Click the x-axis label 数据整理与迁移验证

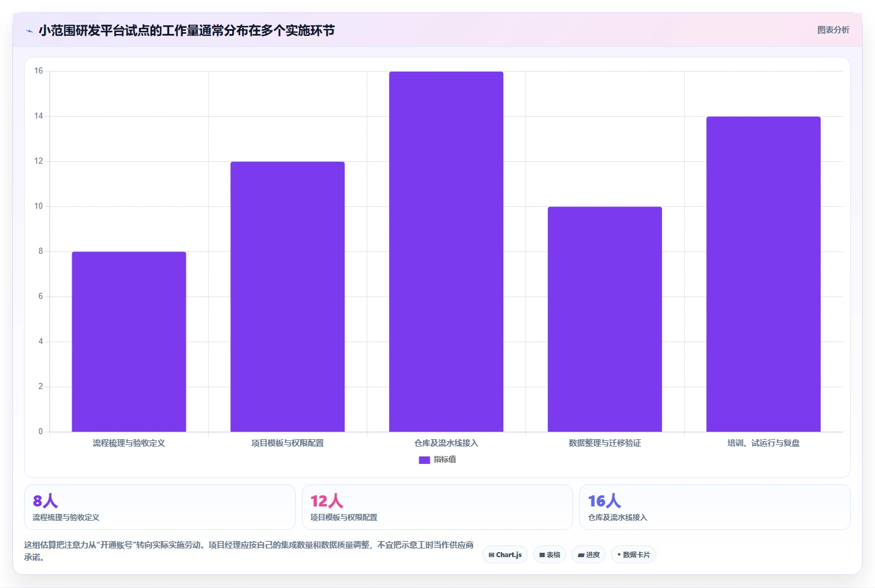pos(605,443)
